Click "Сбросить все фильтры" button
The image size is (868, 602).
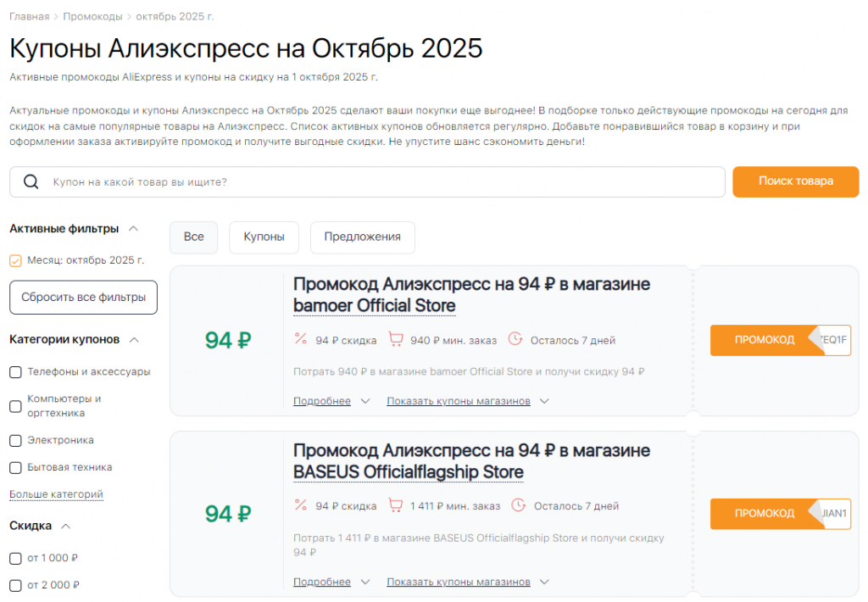pos(83,298)
